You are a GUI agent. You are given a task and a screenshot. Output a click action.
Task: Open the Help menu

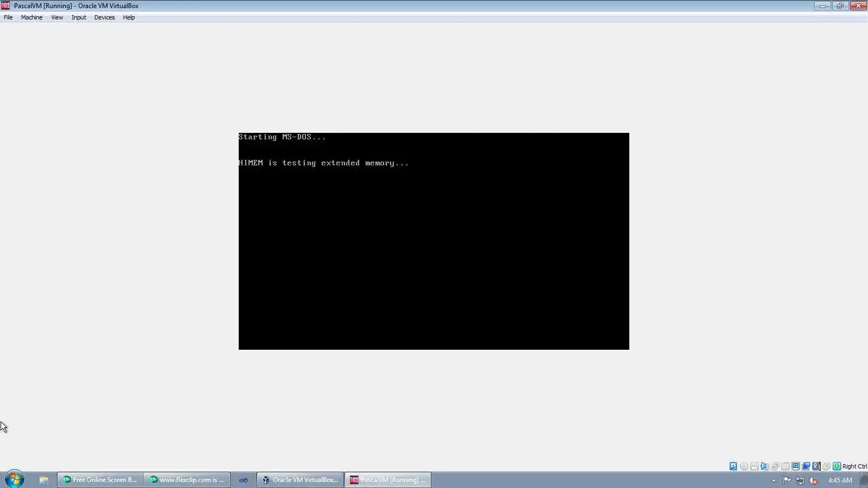tap(129, 17)
